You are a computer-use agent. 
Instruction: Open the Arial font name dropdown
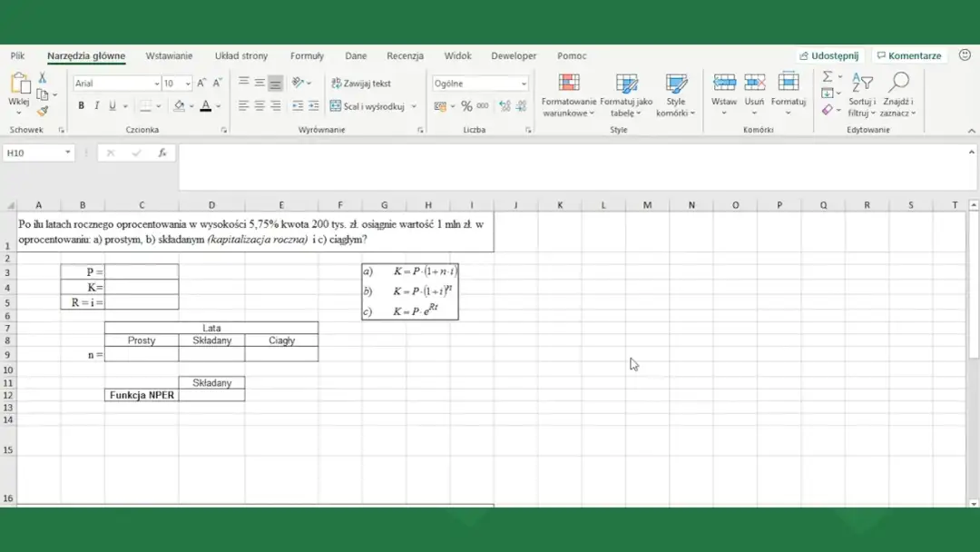point(157,84)
